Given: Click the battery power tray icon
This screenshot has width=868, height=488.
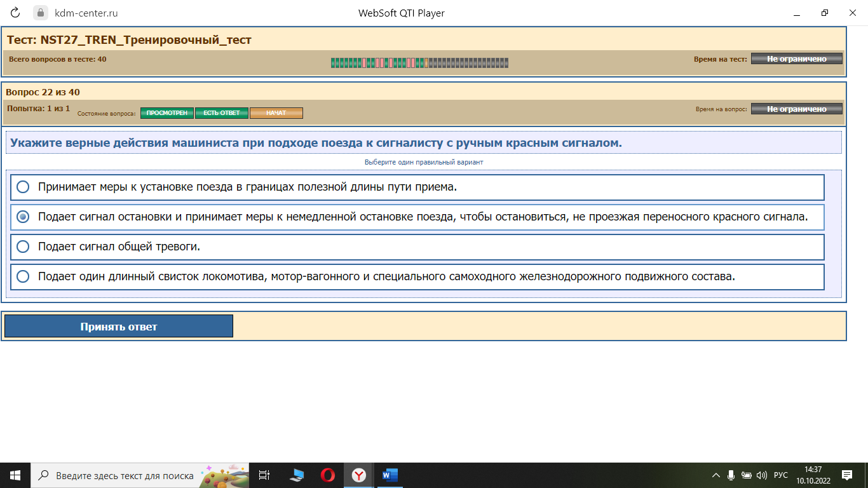Looking at the screenshot, I should pos(747,475).
